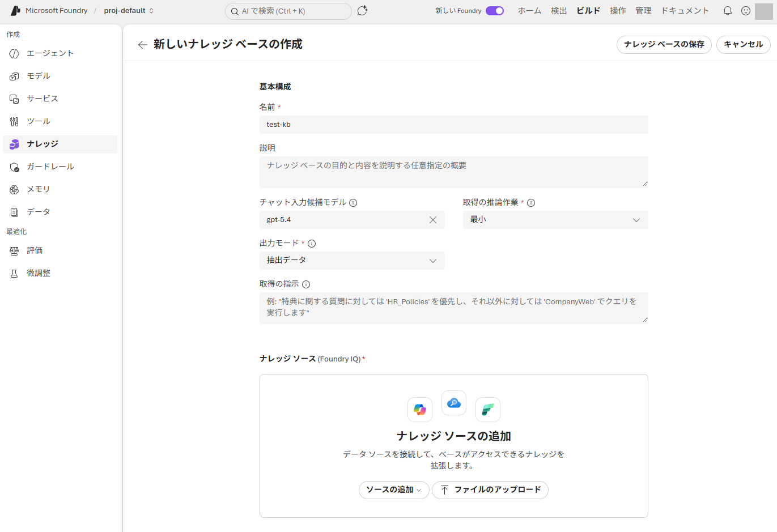Show info for チャット入力候補モデル
The image size is (777, 532).
point(353,203)
